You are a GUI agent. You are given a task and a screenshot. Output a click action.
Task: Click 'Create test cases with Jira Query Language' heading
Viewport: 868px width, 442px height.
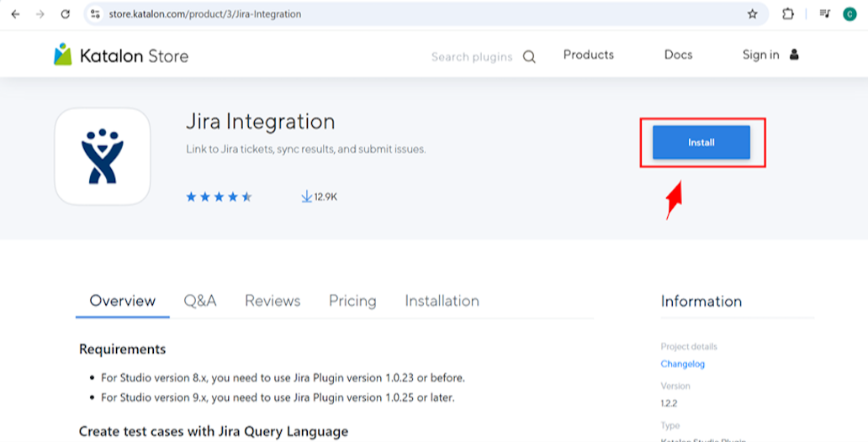[x=214, y=431]
